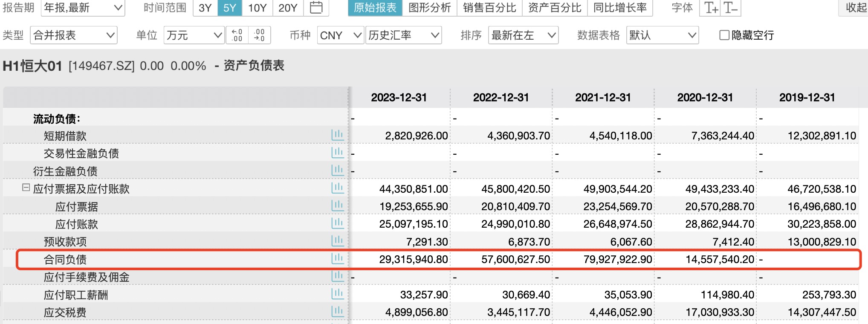This screenshot has height=324, width=868.
Task: Open chart icon for 短期借款 row
Action: (x=337, y=135)
